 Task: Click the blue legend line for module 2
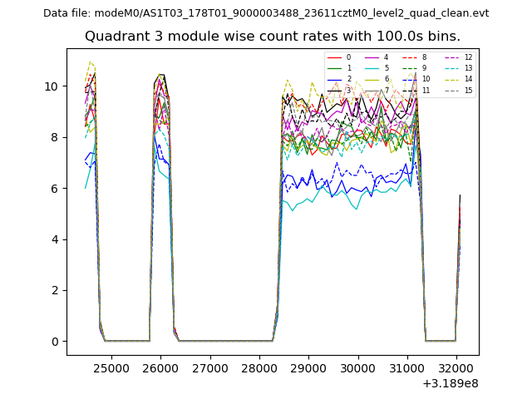[x=334, y=79]
